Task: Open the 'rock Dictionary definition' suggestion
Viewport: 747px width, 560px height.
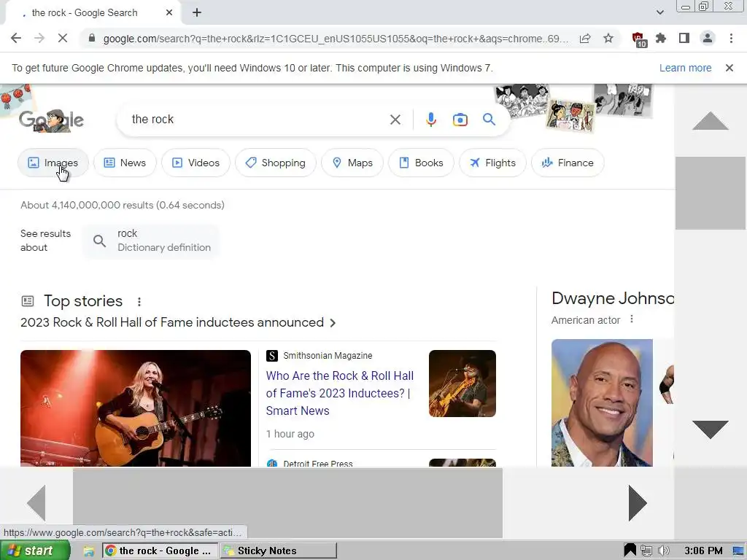Action: tap(152, 241)
